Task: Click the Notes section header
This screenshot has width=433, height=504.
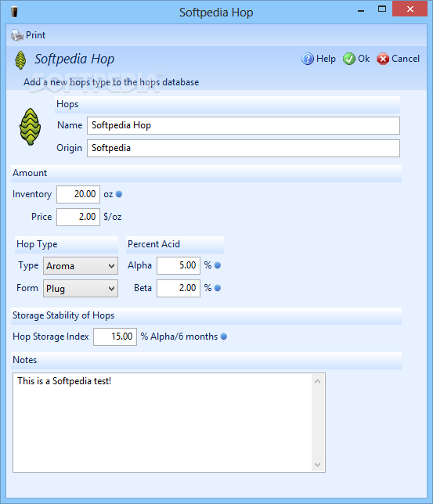Action: point(206,360)
